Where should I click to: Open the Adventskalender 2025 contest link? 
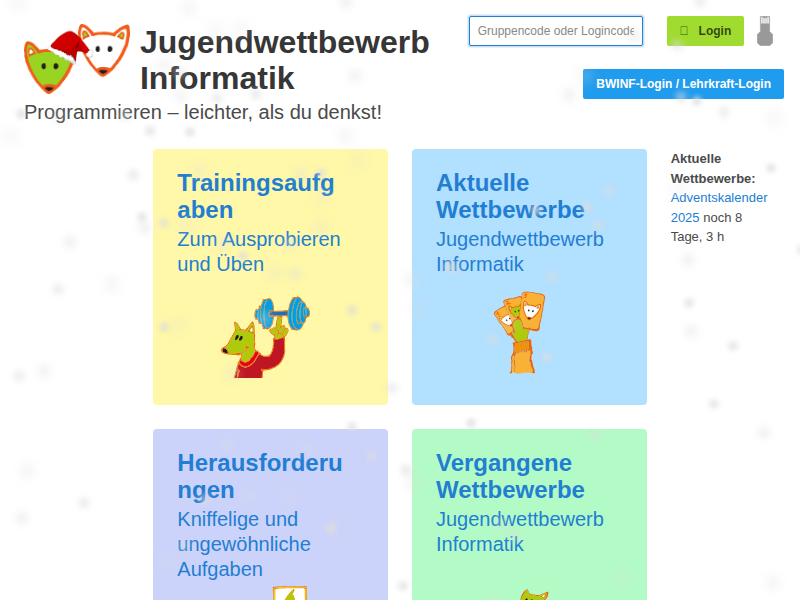tap(719, 207)
